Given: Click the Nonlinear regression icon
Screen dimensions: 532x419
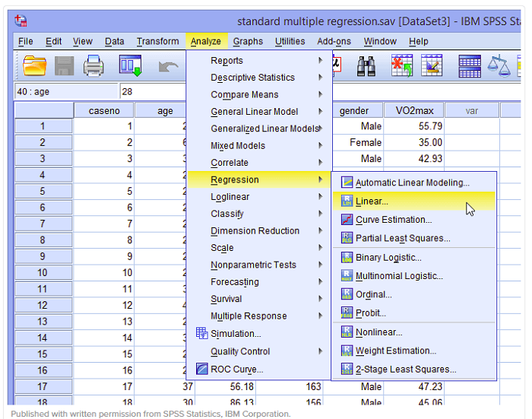Looking at the screenshot, I should pyautogui.click(x=347, y=332).
